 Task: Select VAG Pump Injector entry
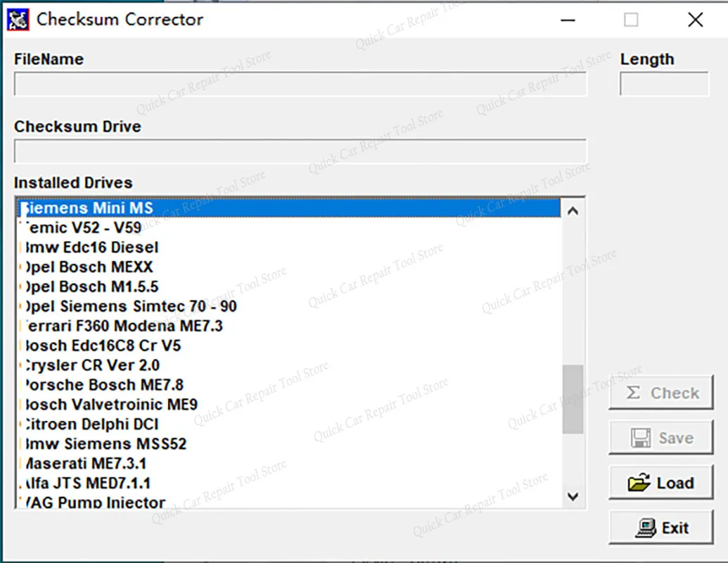click(289, 501)
